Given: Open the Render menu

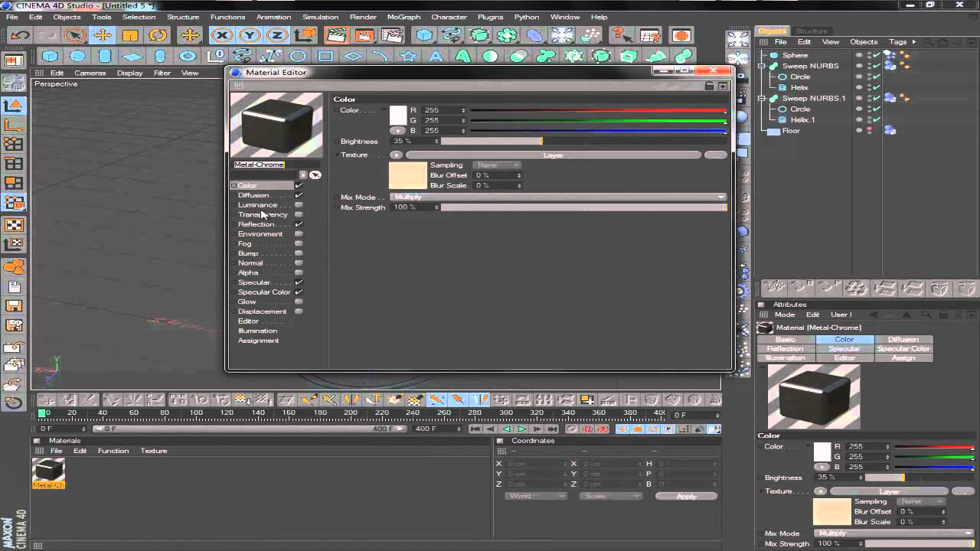Looking at the screenshot, I should pyautogui.click(x=363, y=17).
